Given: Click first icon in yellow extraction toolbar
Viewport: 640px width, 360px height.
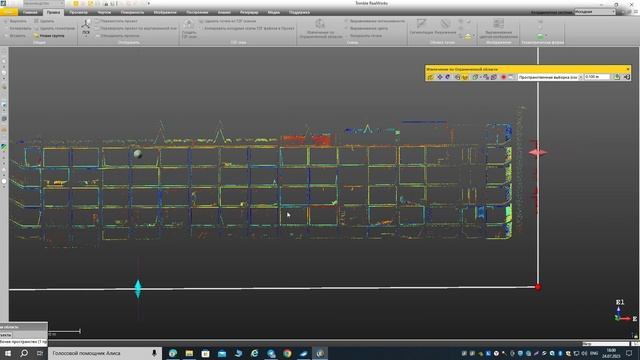Looking at the screenshot, I should click(430, 77).
